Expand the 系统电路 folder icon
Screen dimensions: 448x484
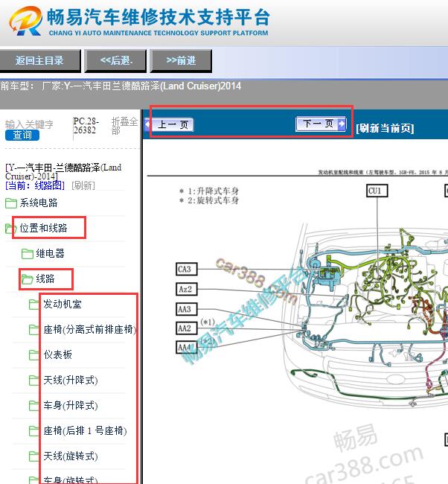click(11, 203)
